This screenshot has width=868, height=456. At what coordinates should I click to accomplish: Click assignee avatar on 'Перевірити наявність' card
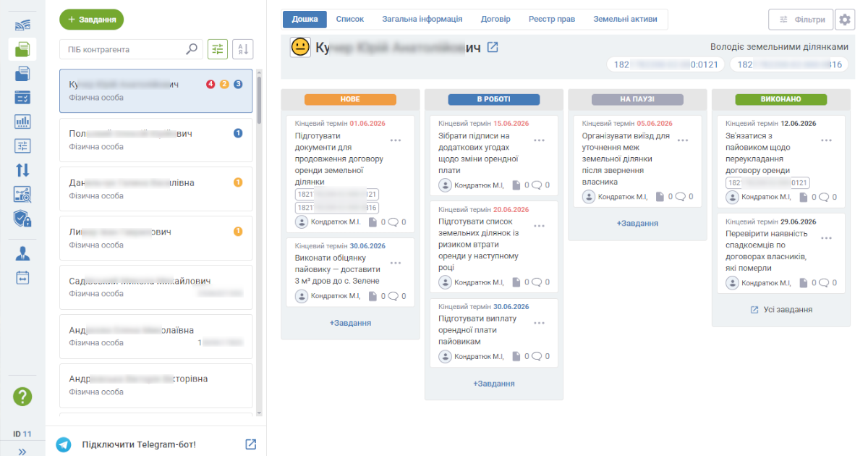pyautogui.click(x=732, y=282)
